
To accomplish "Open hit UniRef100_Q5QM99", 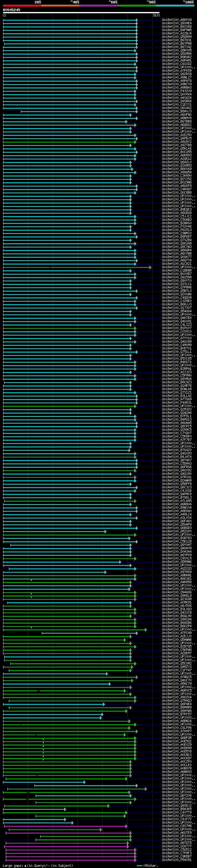I will [177, 37].
